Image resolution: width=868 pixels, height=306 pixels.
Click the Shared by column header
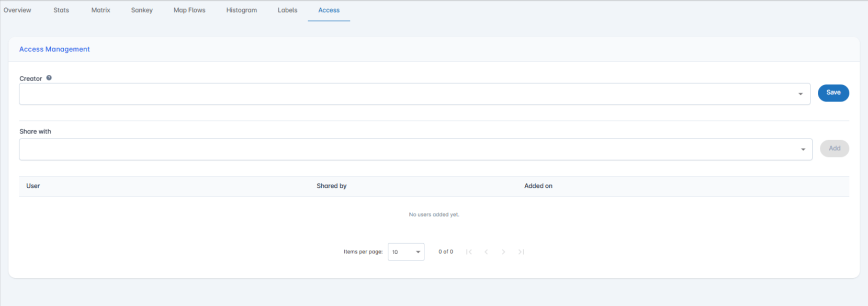tap(331, 186)
